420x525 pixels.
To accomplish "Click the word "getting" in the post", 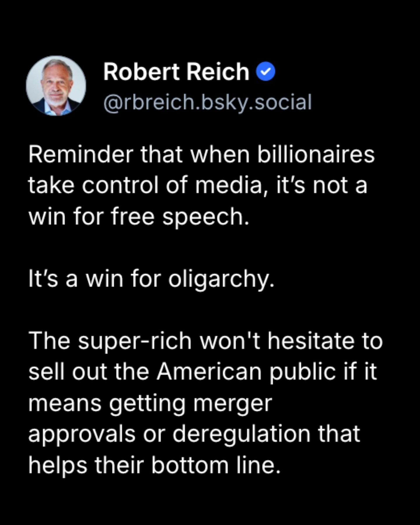I will [x=147, y=403].
